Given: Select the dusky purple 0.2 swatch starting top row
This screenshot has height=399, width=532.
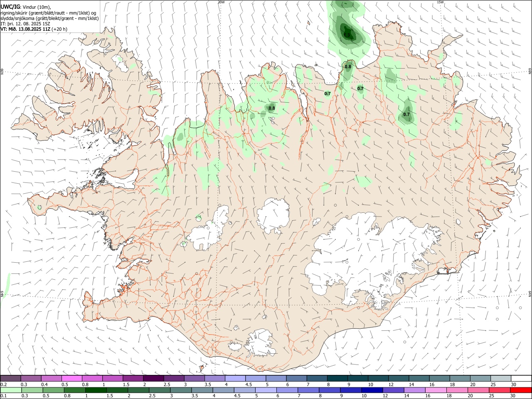Looking at the screenshot, I should [x=10, y=378].
